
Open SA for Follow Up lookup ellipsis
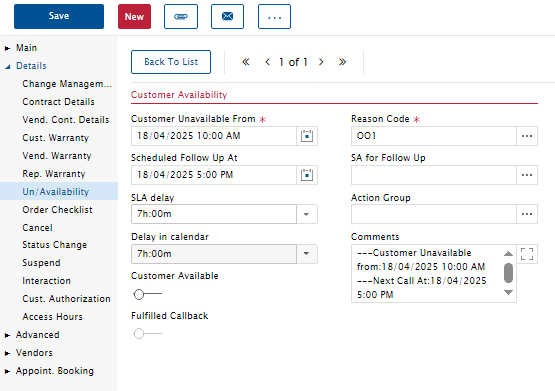[527, 175]
